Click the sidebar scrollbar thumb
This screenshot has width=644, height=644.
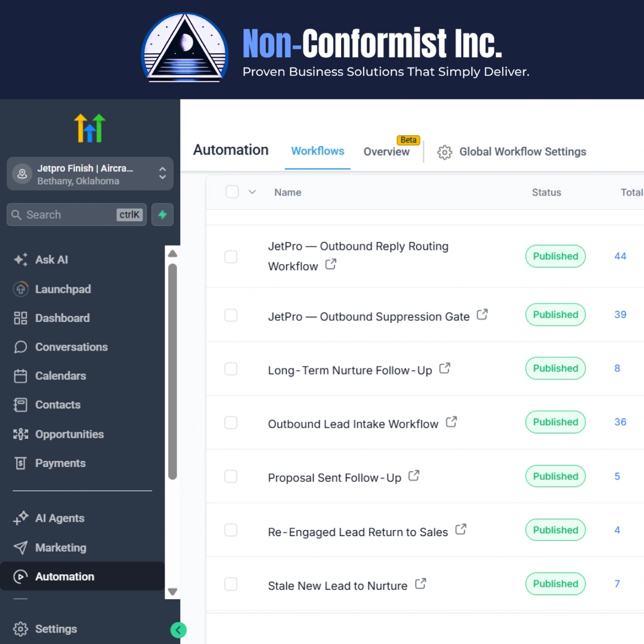(x=172, y=371)
